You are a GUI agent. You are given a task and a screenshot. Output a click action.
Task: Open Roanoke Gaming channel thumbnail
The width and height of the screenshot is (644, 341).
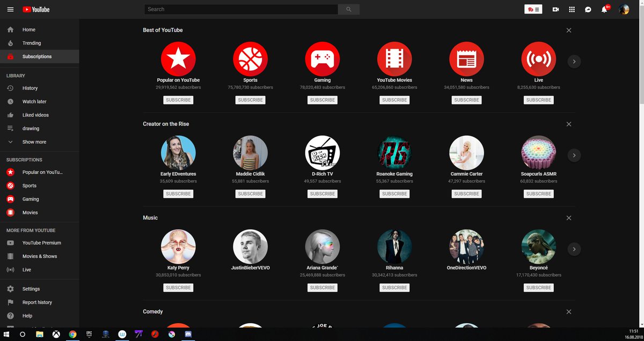coord(394,153)
